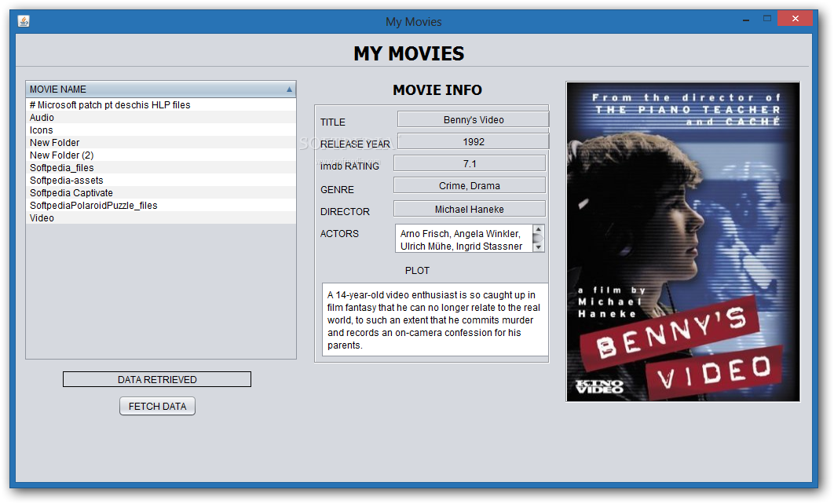The height and width of the screenshot is (504, 834).
Task: Click the DATA RETRIEVED status field
Action: (157, 380)
